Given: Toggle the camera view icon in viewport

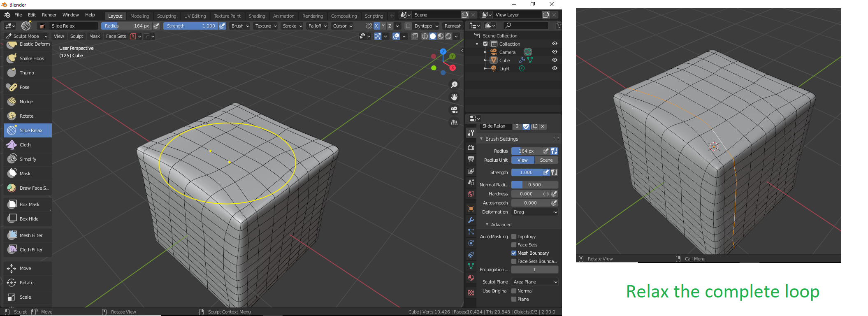Looking at the screenshot, I should [454, 110].
